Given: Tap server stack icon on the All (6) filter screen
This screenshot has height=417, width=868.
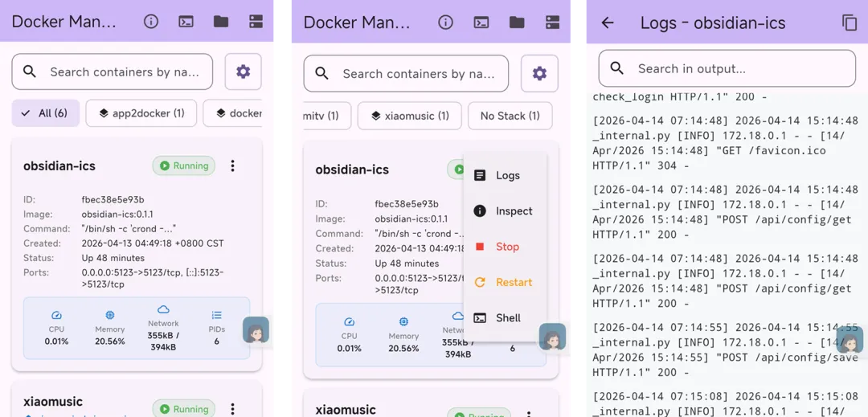Looking at the screenshot, I should click(x=256, y=22).
